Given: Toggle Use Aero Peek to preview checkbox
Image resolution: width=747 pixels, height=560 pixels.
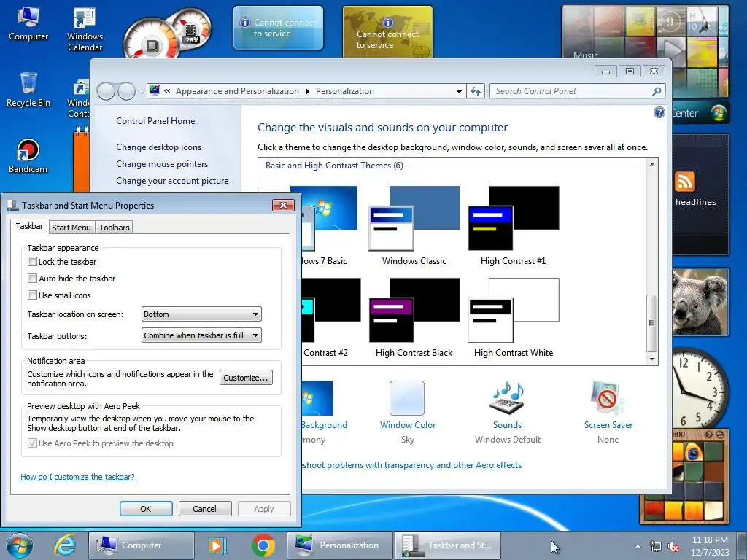Looking at the screenshot, I should click(x=32, y=443).
